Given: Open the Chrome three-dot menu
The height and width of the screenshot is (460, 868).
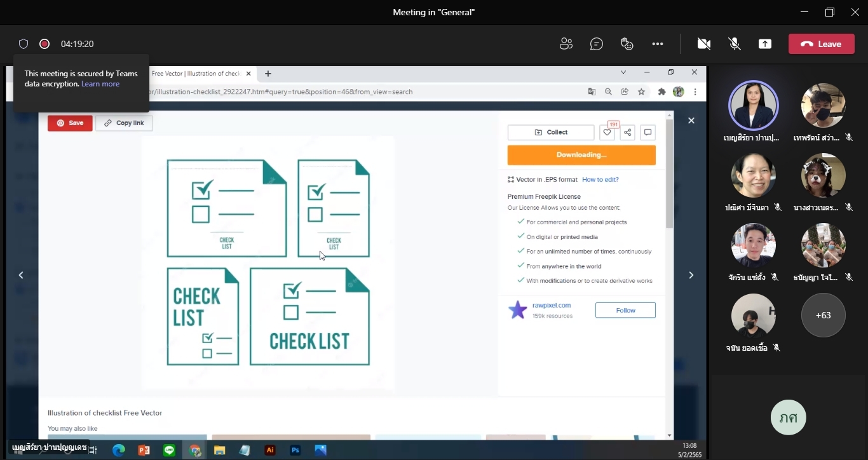Looking at the screenshot, I should pyautogui.click(x=696, y=91).
